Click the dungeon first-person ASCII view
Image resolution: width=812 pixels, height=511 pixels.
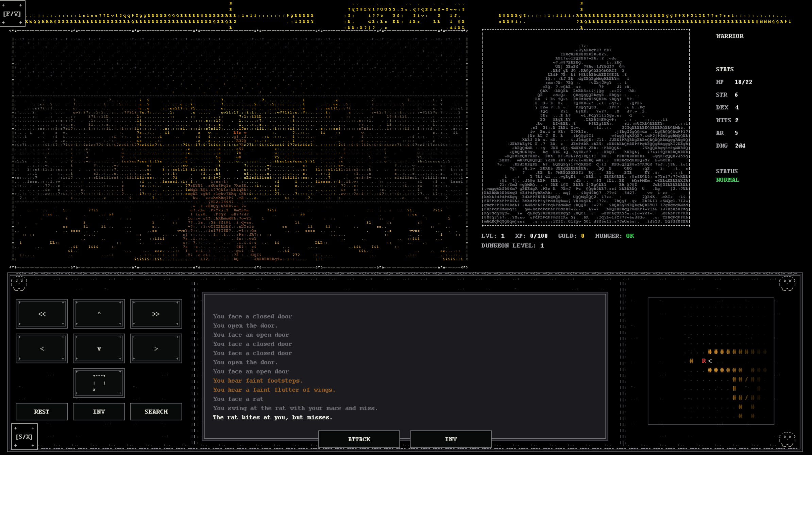click(x=240, y=149)
